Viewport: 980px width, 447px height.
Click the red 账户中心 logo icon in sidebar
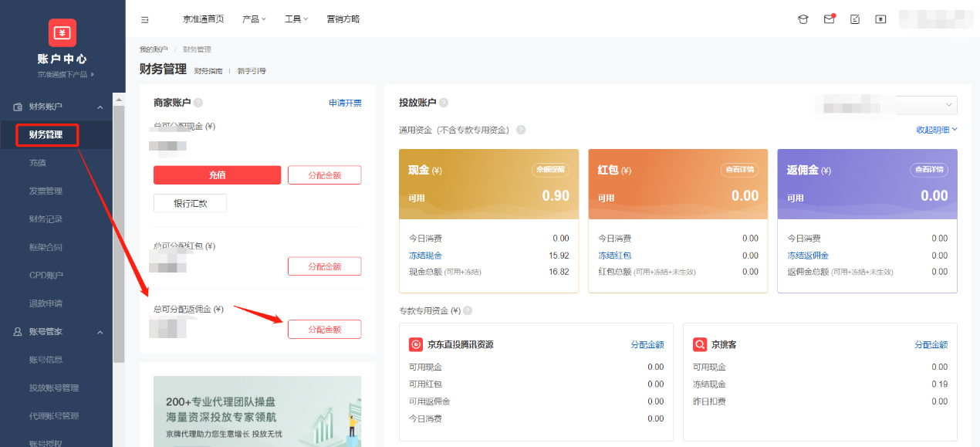tap(62, 33)
